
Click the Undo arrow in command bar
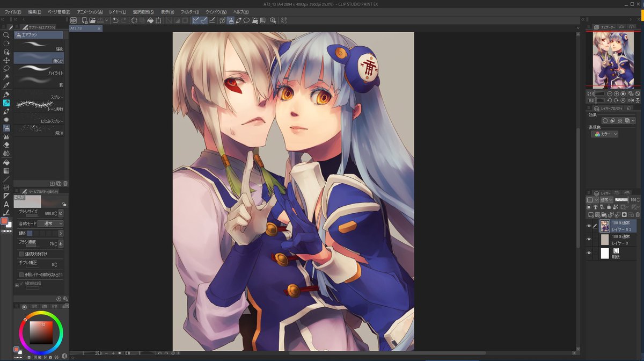[x=115, y=20]
